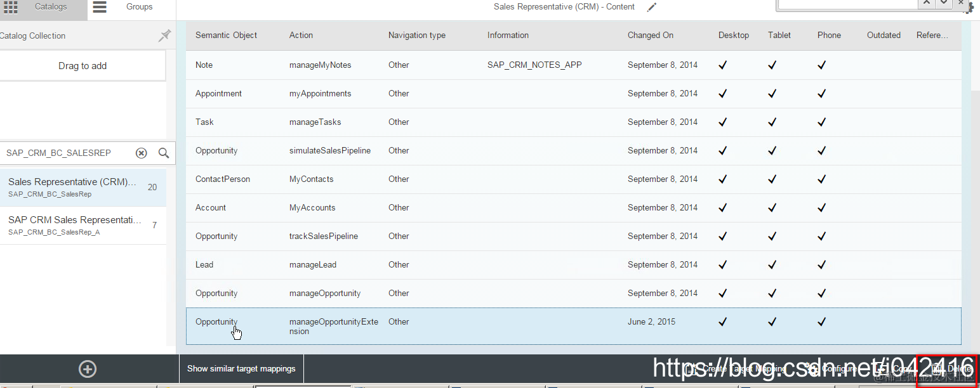Viewport: 980px width, 388px height.
Task: Go to the next find result
Action: (944, 3)
